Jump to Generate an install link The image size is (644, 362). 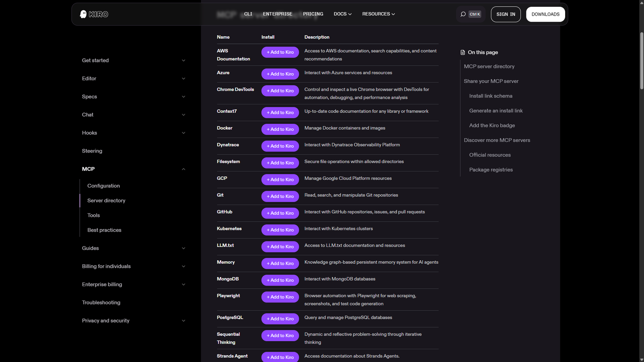(x=496, y=111)
